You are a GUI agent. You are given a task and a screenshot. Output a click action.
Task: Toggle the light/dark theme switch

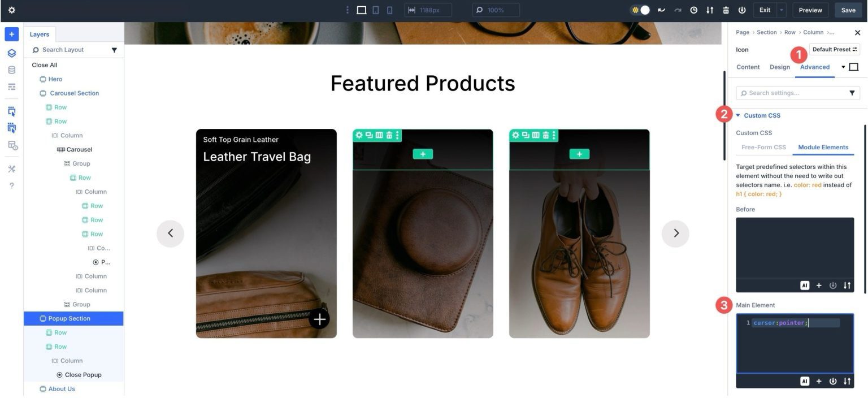641,10
